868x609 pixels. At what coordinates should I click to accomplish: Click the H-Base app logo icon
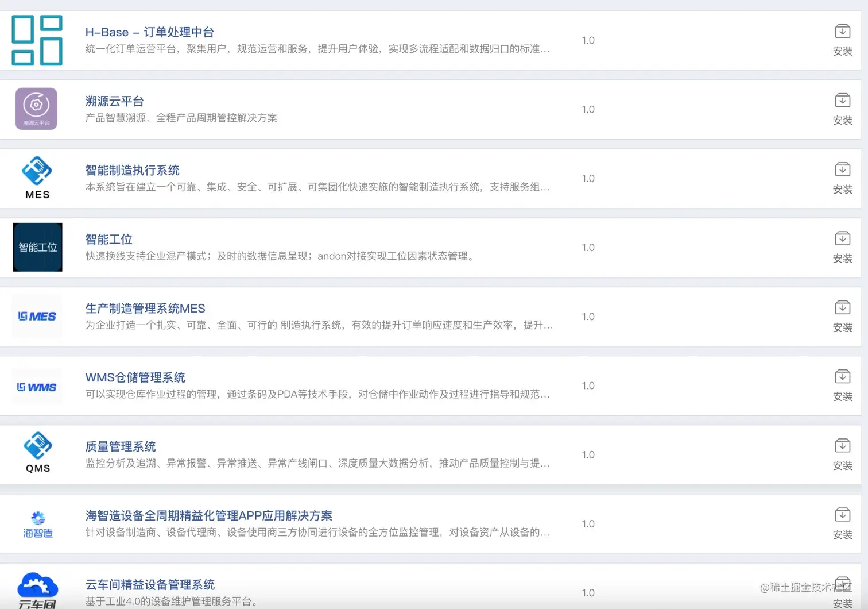point(37,40)
